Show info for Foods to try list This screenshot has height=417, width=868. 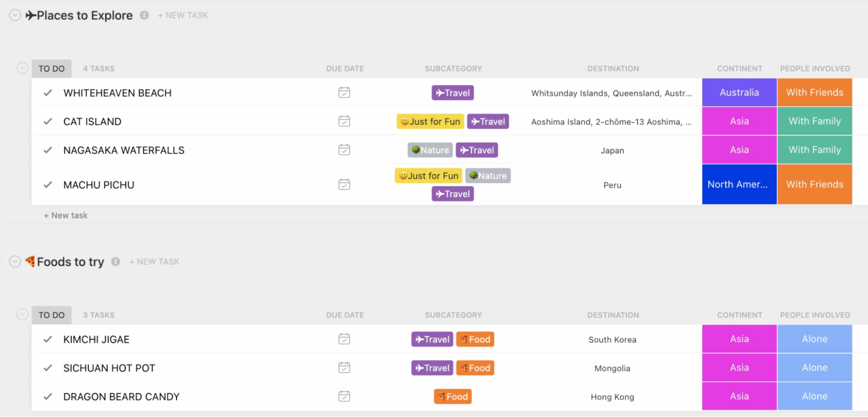pyautogui.click(x=116, y=262)
